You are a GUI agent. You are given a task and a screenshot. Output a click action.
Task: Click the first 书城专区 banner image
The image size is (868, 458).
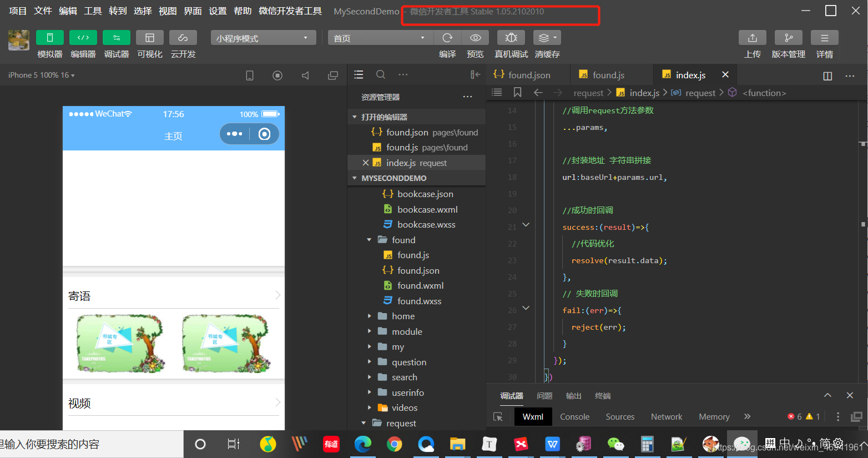click(x=121, y=343)
